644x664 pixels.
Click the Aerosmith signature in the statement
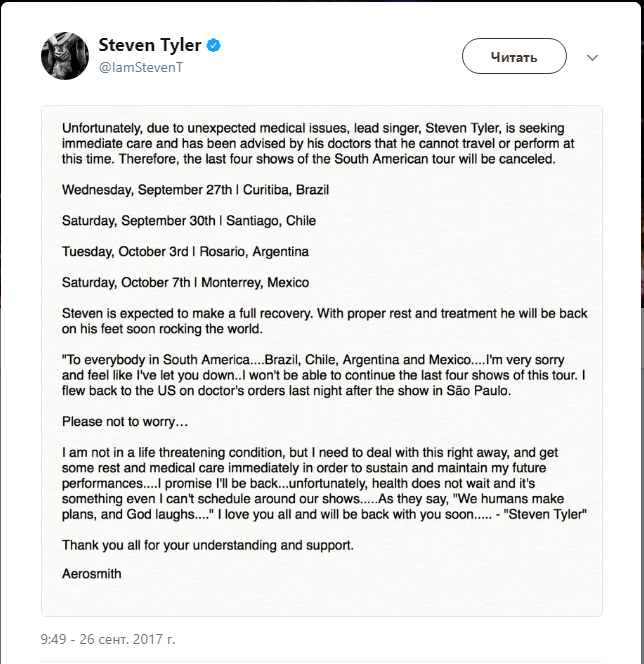tap(91, 575)
